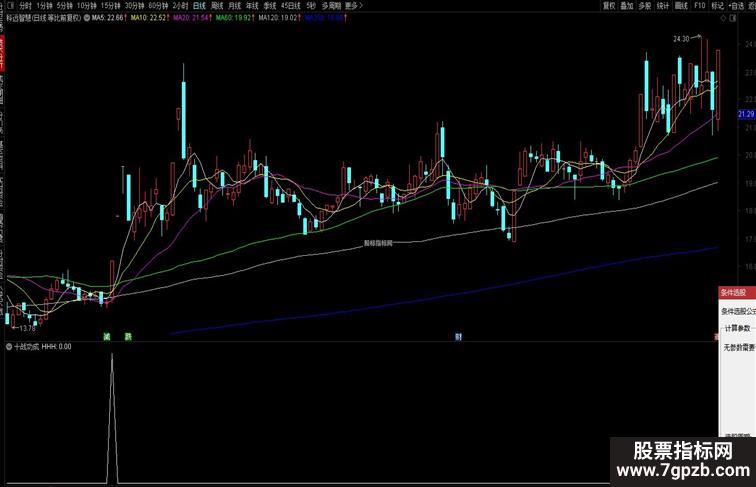Click the 条件选股 panel title bar

coord(737,293)
